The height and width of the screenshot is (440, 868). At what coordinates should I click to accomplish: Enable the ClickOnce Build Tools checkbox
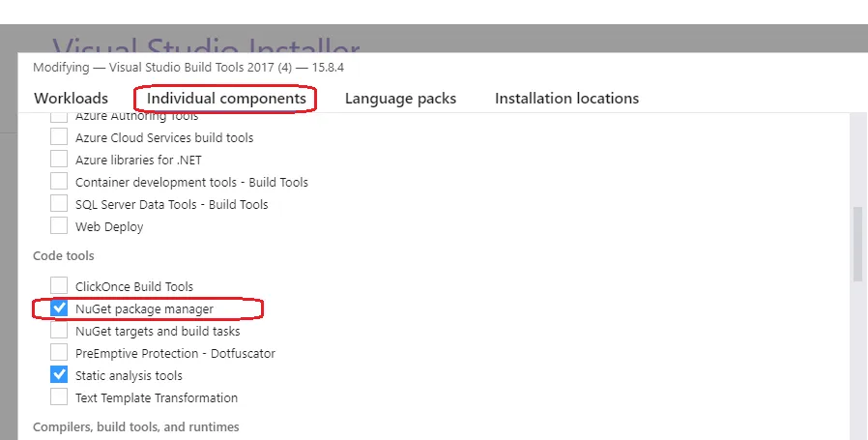(59, 286)
